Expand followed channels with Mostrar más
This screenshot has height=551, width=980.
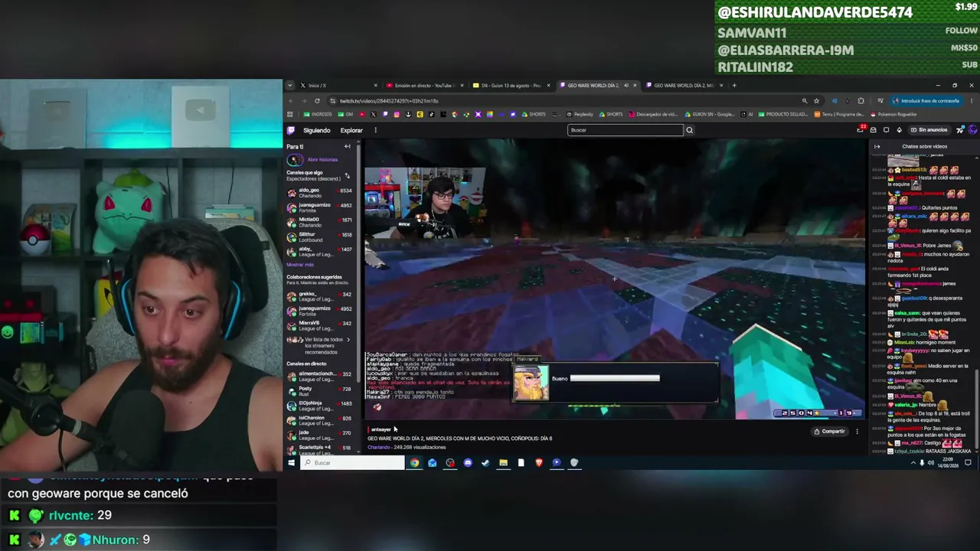[x=300, y=264]
